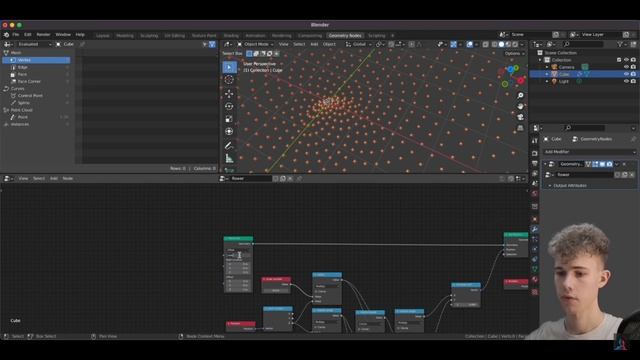Expand the Camera item in outliner
The width and height of the screenshot is (640, 360).
click(x=547, y=67)
